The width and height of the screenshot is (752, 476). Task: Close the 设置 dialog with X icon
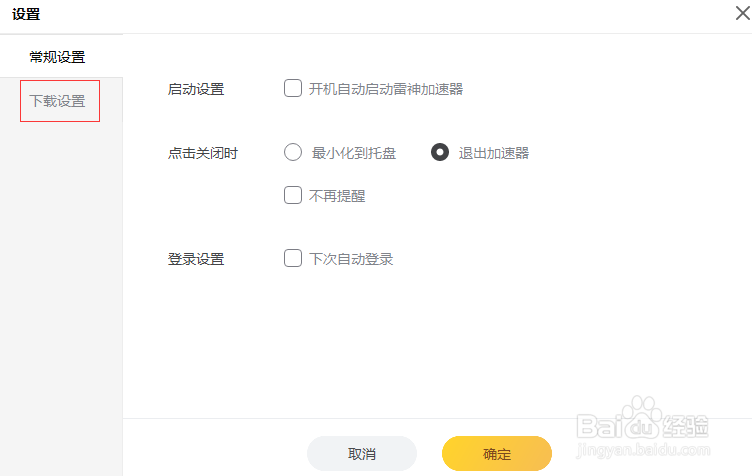[x=742, y=13]
